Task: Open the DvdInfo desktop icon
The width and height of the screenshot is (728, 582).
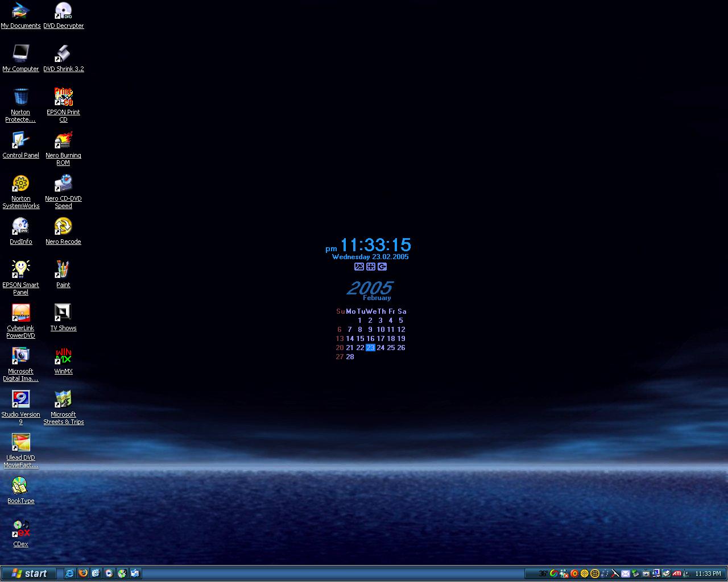Action: coord(20,231)
